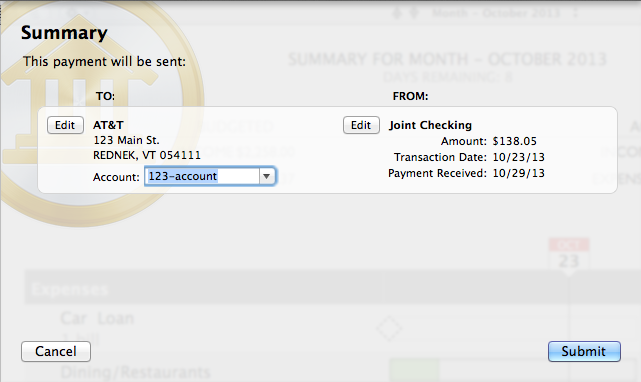Click the 10/23/13 transaction date

(x=518, y=157)
